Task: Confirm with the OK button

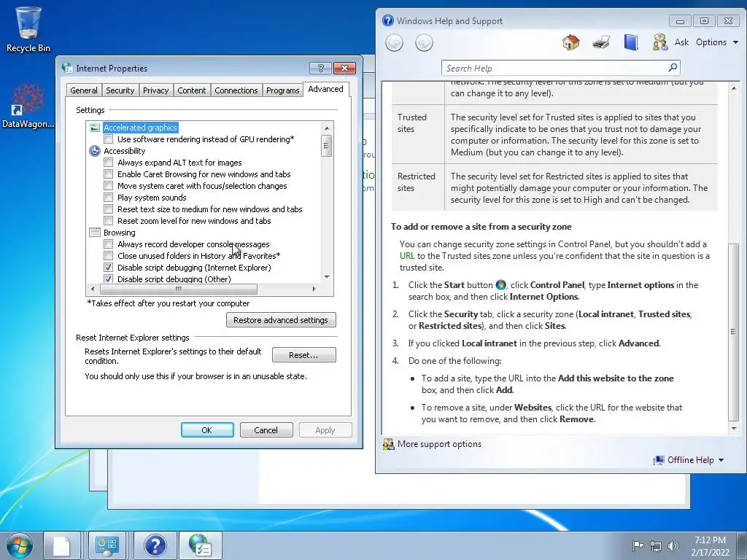Action: coord(207,430)
